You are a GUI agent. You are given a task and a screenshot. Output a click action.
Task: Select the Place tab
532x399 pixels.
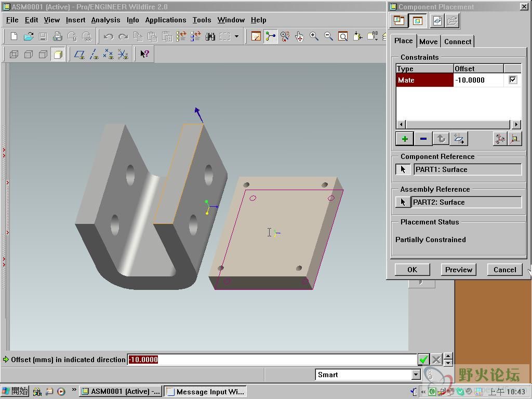point(403,41)
